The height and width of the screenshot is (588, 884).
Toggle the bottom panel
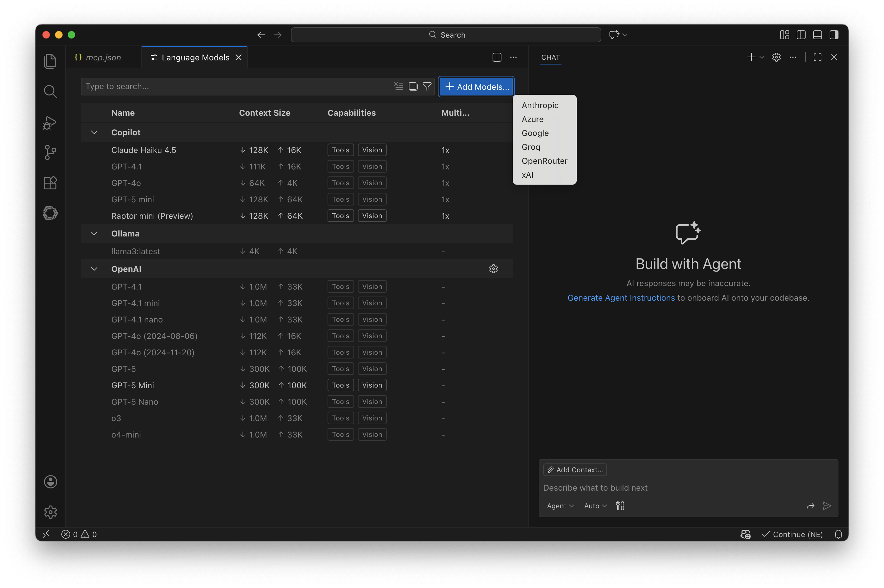click(x=818, y=35)
